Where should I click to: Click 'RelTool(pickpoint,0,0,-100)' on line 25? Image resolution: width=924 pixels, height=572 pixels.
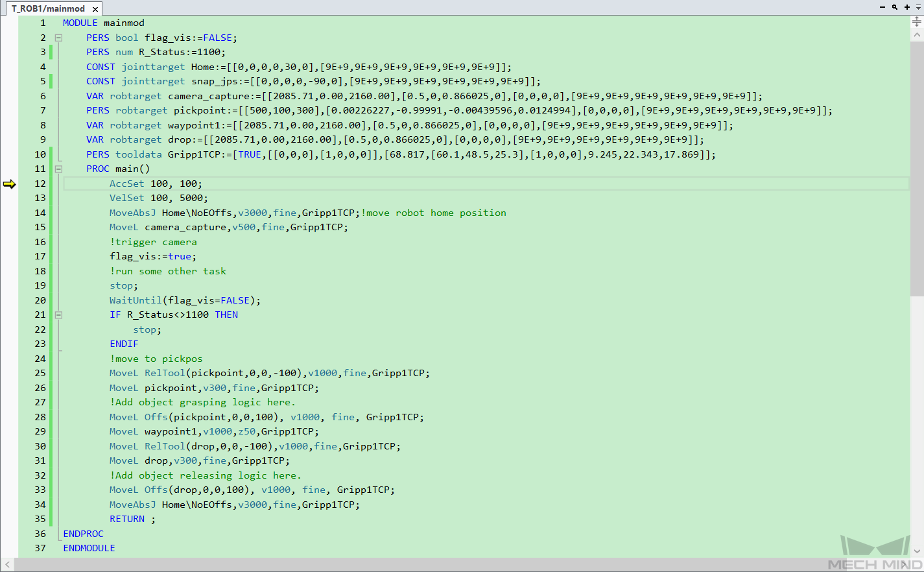(x=224, y=373)
